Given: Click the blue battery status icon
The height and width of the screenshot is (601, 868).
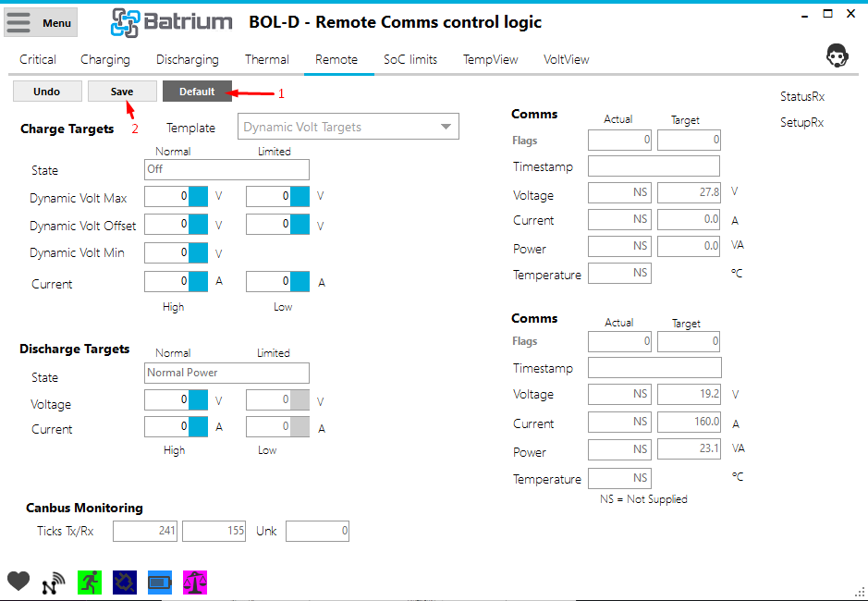Looking at the screenshot, I should point(160,582).
